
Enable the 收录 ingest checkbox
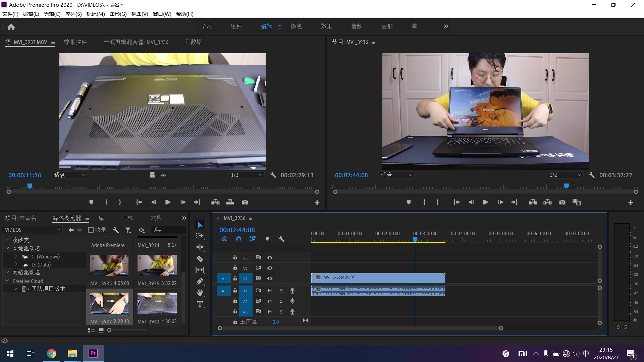pyautogui.click(x=91, y=230)
